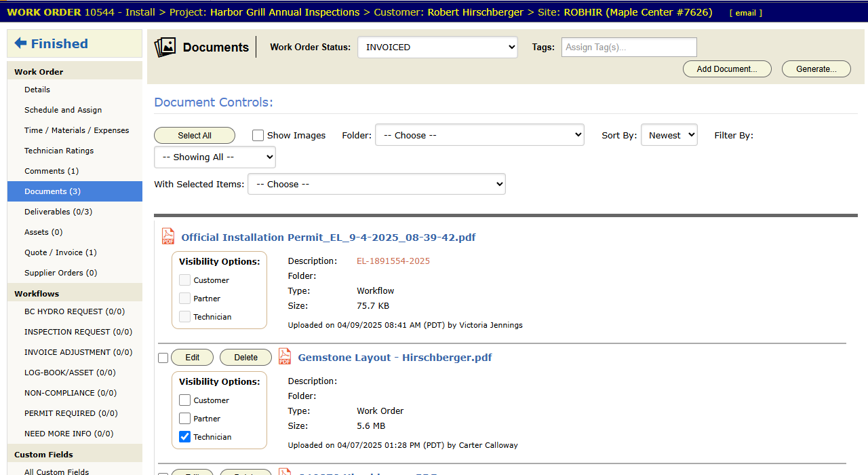
Task: Open Time / Materials / Expenses
Action: tap(75, 130)
